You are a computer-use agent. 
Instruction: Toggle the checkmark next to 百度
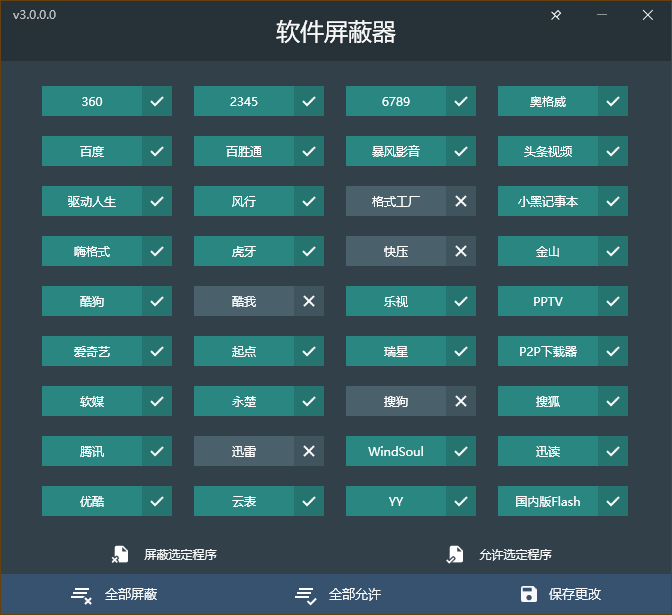tap(157, 151)
